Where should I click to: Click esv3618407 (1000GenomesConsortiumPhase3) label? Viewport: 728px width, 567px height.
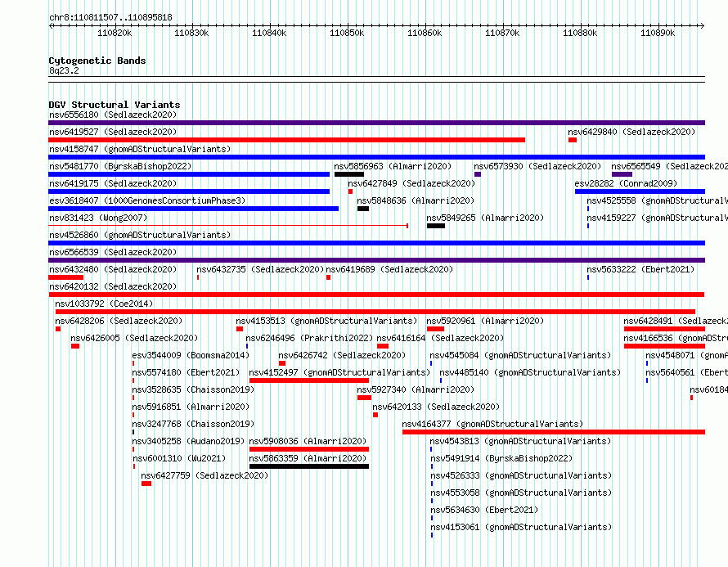click(147, 200)
